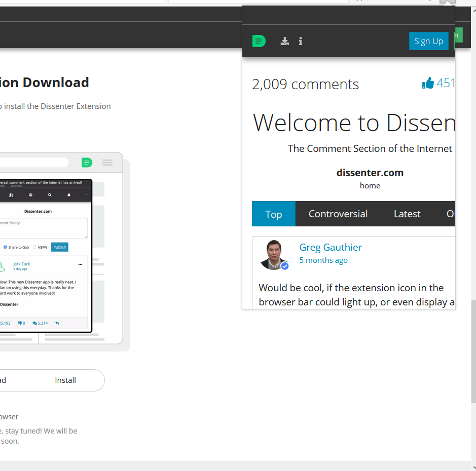Click the hamburger menu icon in the mockup browser
The image size is (476, 471).
point(107,163)
